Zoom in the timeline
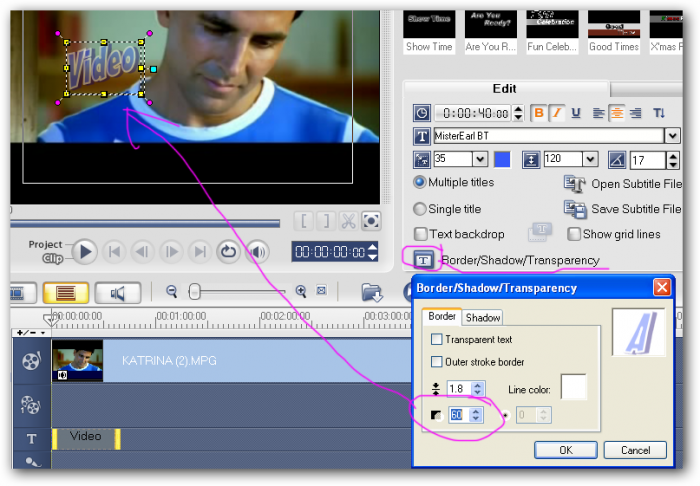 301,291
